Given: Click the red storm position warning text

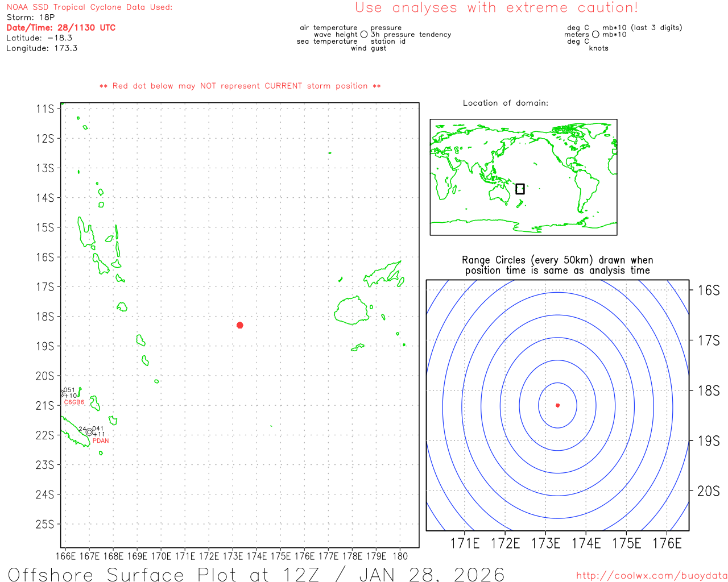Looking at the screenshot, I should pyautogui.click(x=240, y=86).
